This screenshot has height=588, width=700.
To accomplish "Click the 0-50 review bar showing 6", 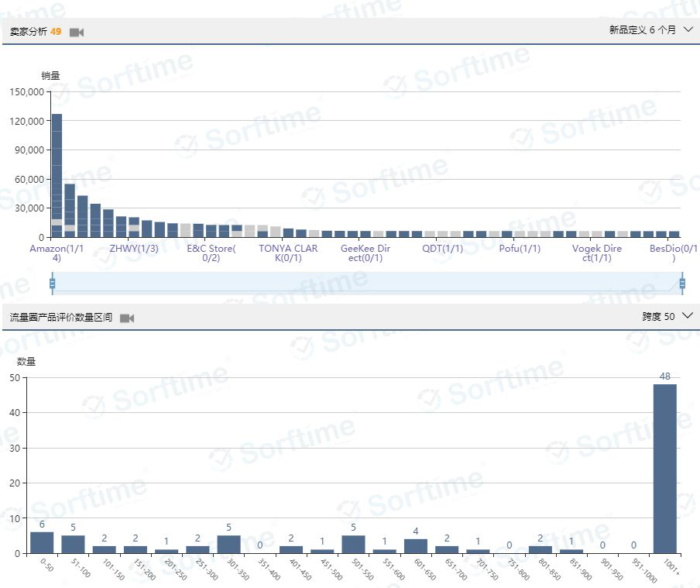I will point(42,542).
